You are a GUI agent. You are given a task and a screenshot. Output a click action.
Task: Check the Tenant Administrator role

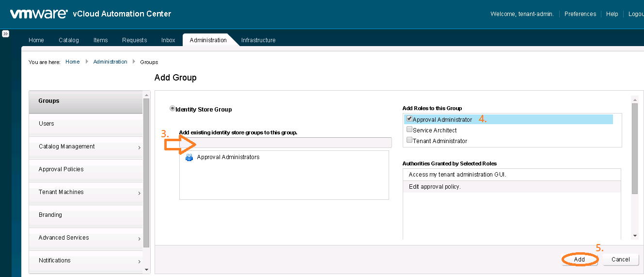[x=409, y=140]
